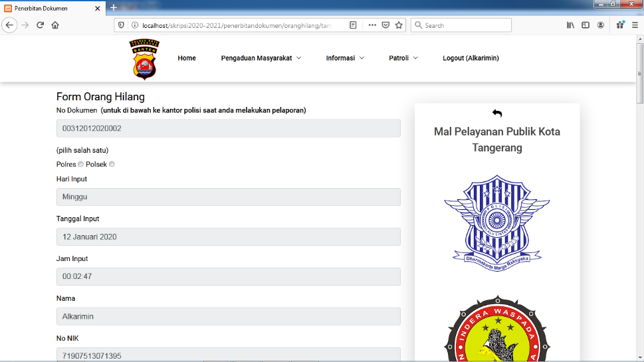Click the page vertical scrollbar thumb
Viewport: 644px width, 362px height.
coord(640,74)
